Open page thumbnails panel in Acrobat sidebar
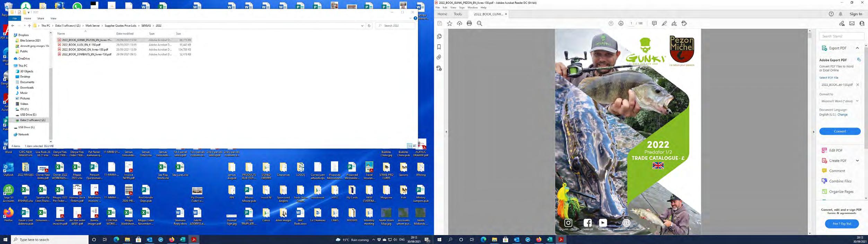Image resolution: width=868 pixels, height=244 pixels. tap(439, 36)
